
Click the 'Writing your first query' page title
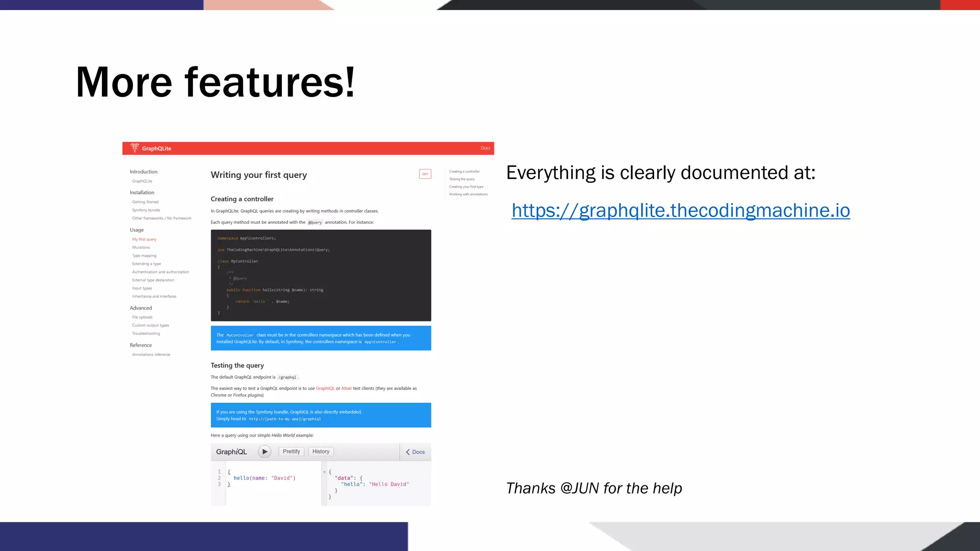coord(259,175)
